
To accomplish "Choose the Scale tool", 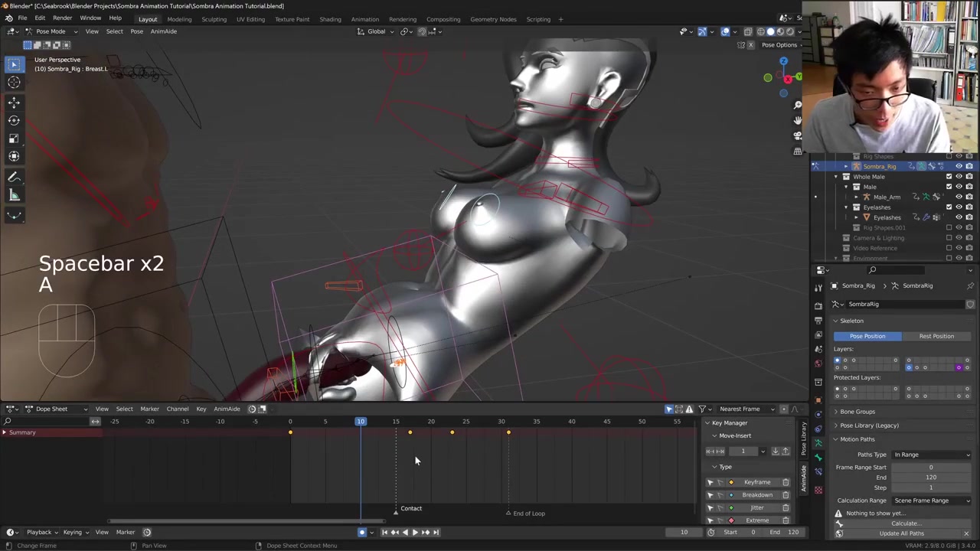I will pyautogui.click(x=14, y=139).
